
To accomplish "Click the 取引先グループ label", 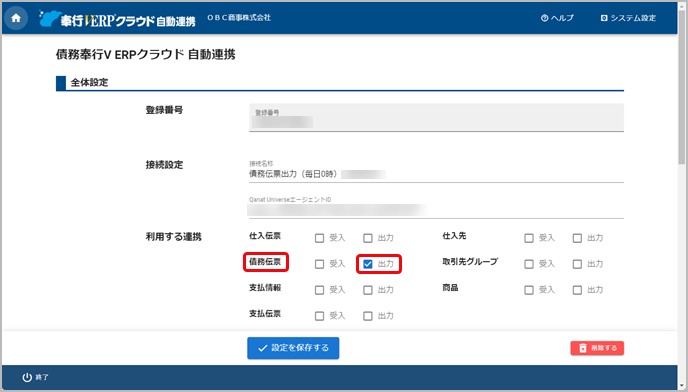I will [x=470, y=262].
